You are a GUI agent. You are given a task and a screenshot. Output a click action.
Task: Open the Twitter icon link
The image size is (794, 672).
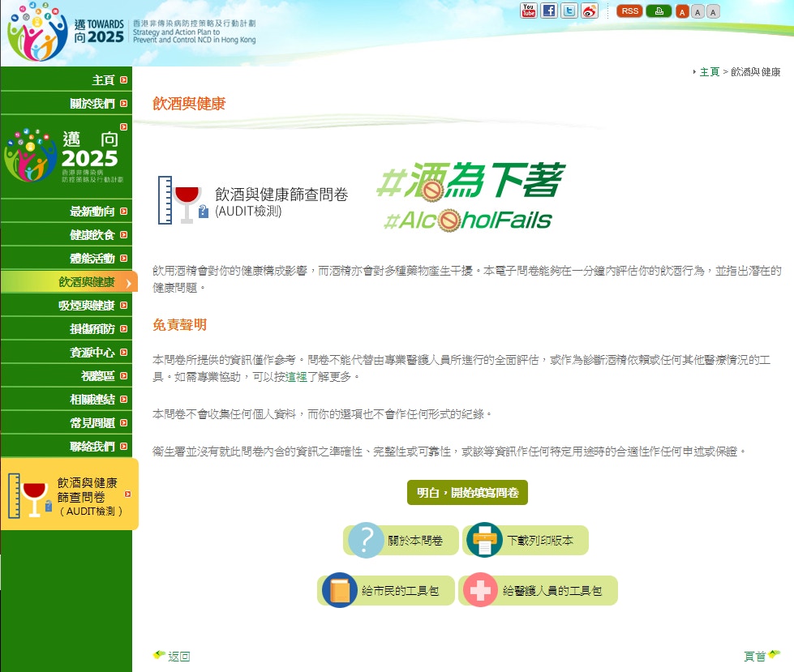coord(569,11)
